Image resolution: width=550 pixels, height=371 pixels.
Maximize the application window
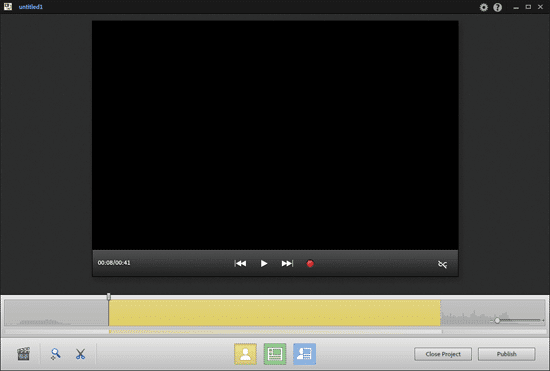(528, 7)
